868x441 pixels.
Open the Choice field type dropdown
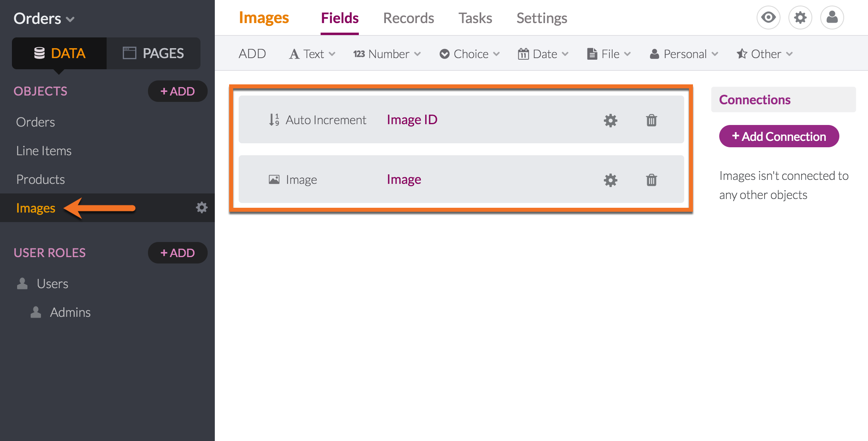469,54
